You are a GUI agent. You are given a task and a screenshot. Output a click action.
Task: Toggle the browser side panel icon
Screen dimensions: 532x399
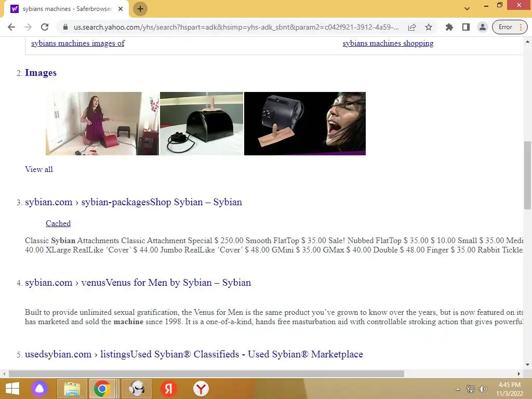click(466, 27)
